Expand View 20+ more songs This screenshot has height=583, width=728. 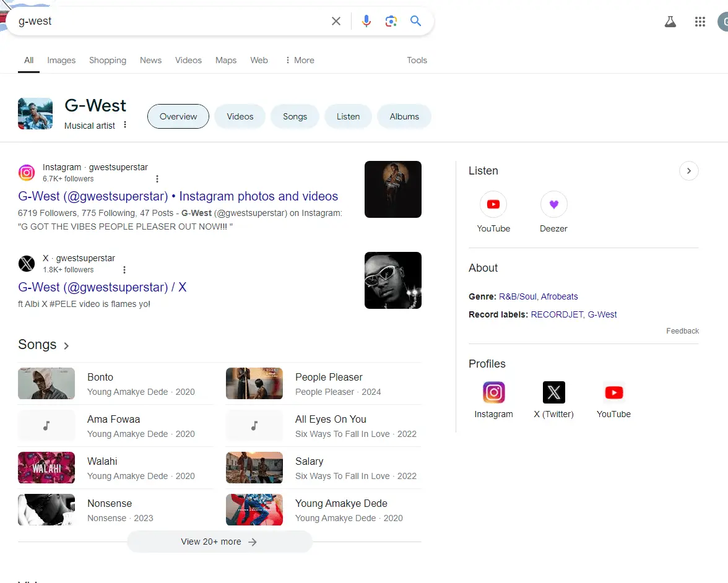(x=219, y=542)
